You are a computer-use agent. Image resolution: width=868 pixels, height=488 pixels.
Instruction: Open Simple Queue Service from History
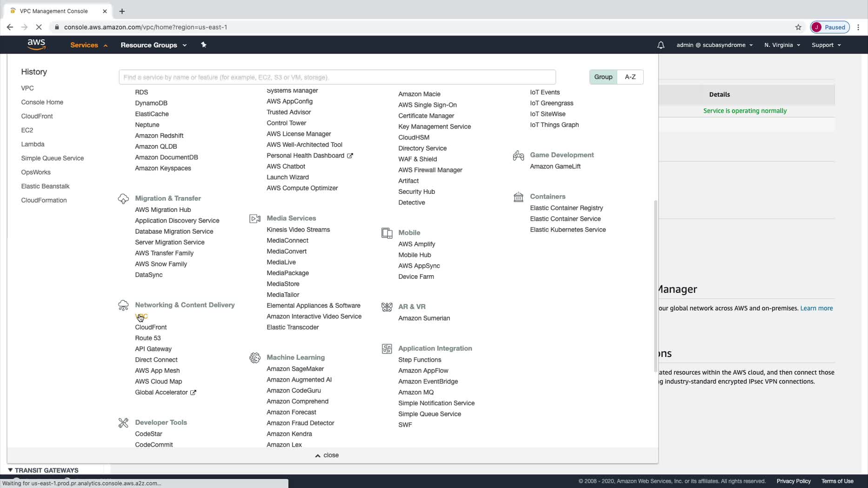[53, 158]
